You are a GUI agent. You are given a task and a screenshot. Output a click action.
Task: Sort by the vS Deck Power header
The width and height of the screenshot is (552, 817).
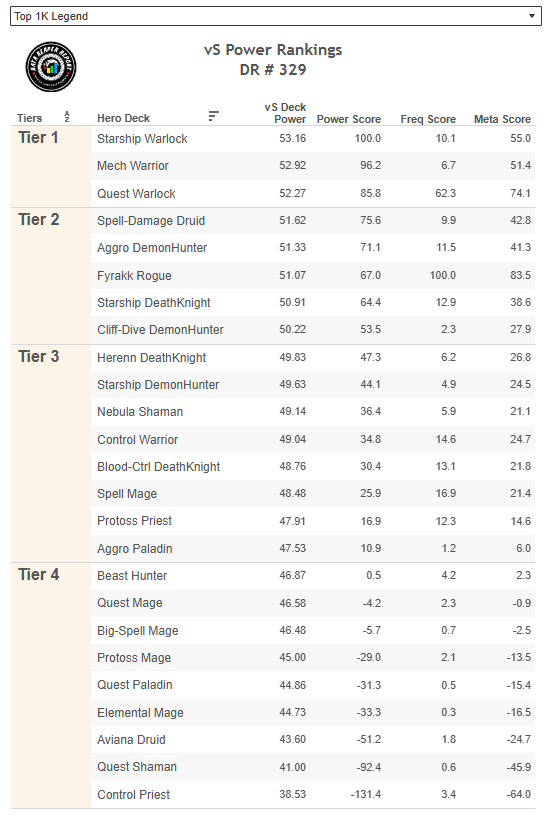285,113
